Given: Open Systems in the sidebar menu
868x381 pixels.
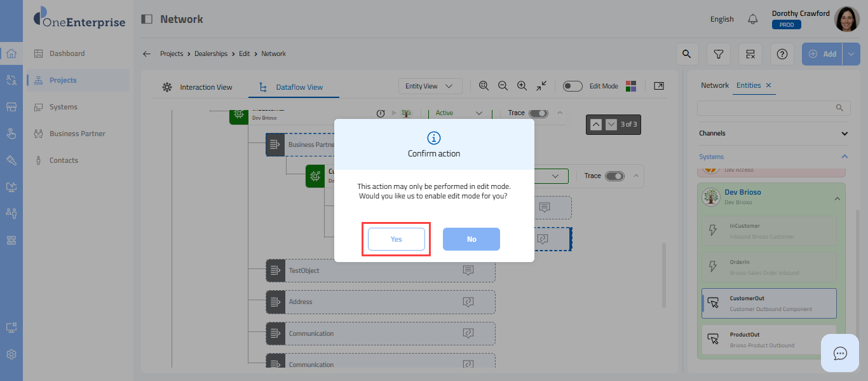Looking at the screenshot, I should [x=64, y=107].
